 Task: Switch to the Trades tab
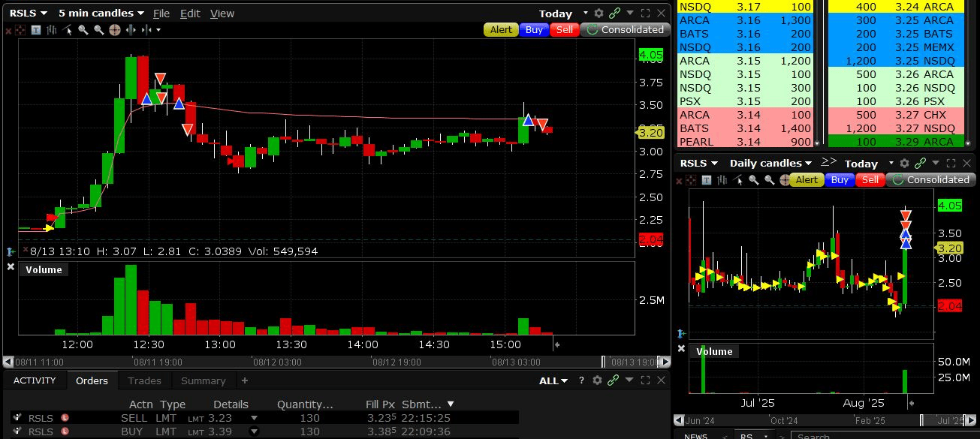(144, 380)
